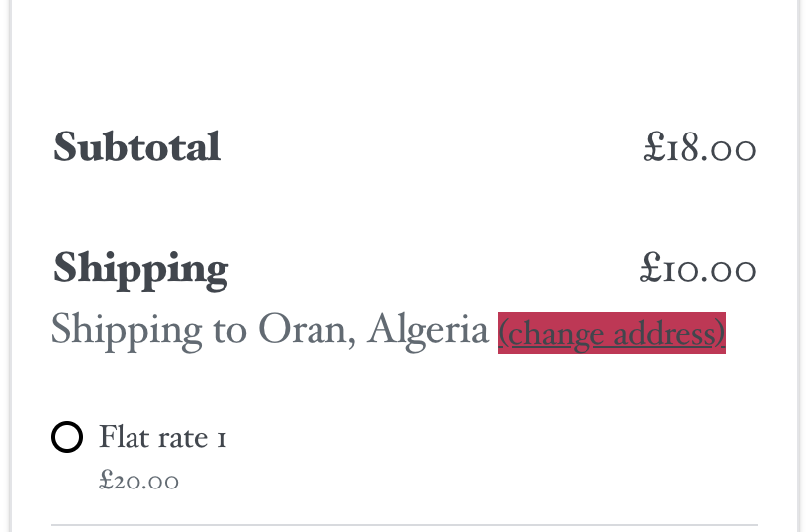The height and width of the screenshot is (532, 811).
Task: Click the words Shipping to in destination line
Action: tap(149, 331)
